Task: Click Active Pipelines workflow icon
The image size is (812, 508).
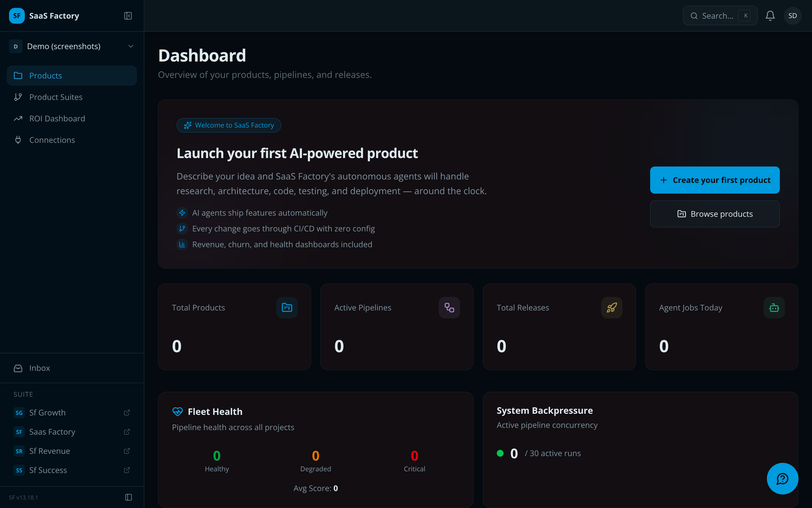Action: pyautogui.click(x=449, y=307)
